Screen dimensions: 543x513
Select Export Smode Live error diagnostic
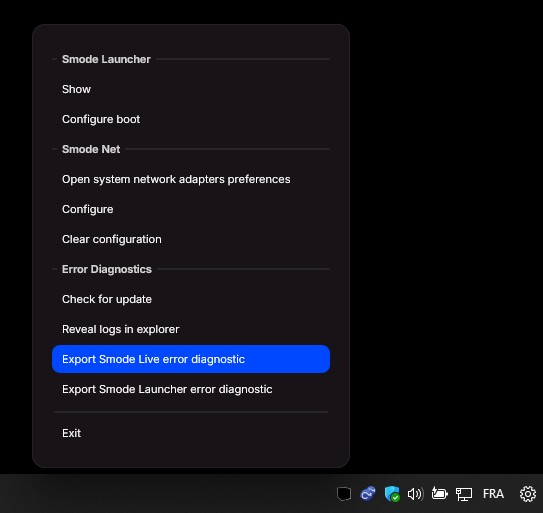[191, 359]
